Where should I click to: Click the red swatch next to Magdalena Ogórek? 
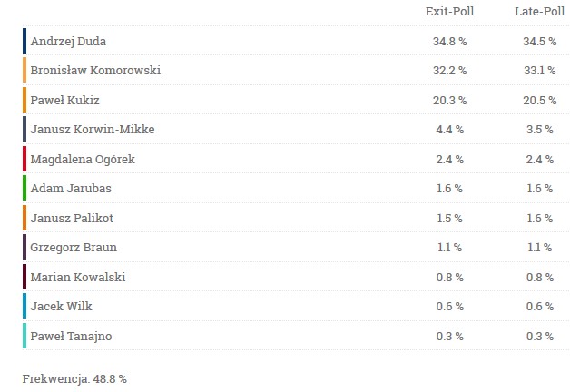pyautogui.click(x=25, y=159)
